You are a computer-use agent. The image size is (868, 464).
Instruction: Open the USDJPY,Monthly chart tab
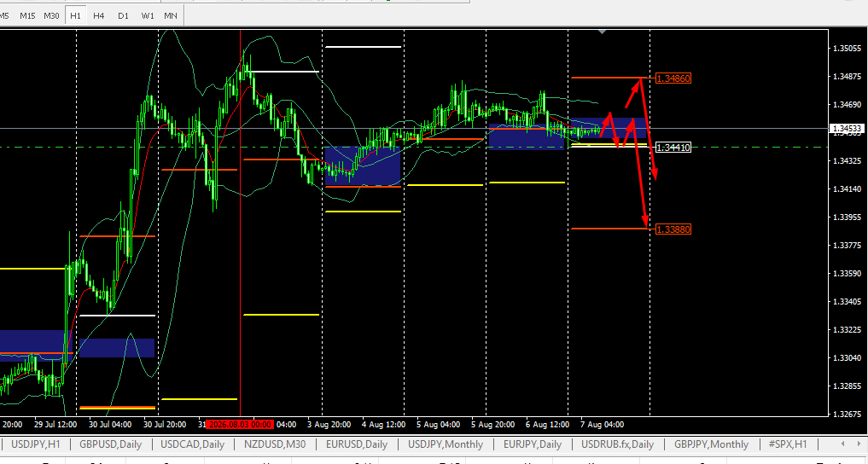click(x=446, y=444)
